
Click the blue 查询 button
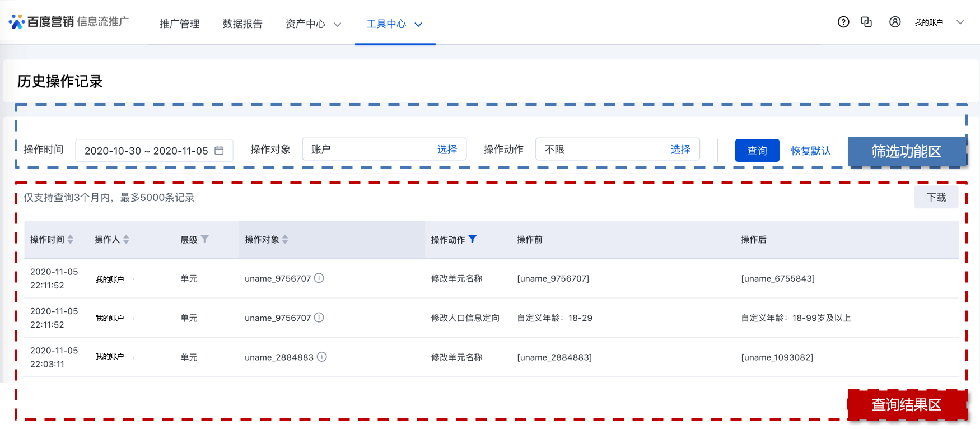[757, 151]
